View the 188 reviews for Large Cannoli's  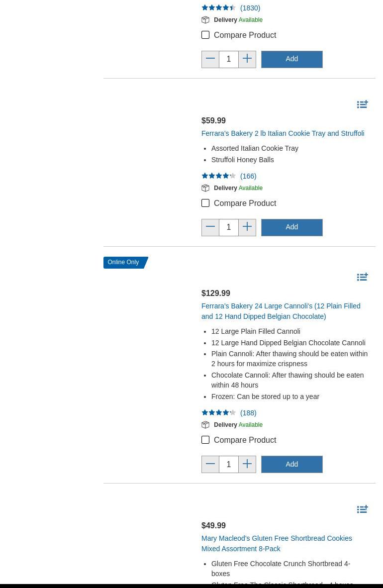(248, 413)
